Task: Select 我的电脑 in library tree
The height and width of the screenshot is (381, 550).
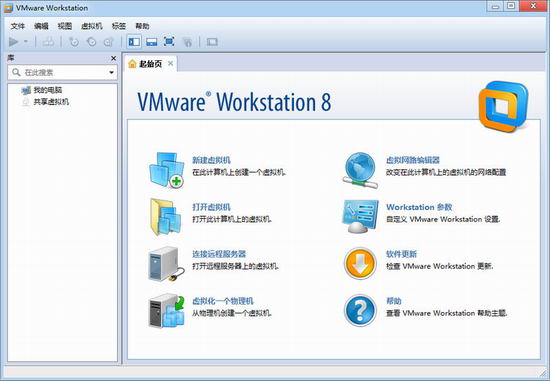Action: [48, 90]
